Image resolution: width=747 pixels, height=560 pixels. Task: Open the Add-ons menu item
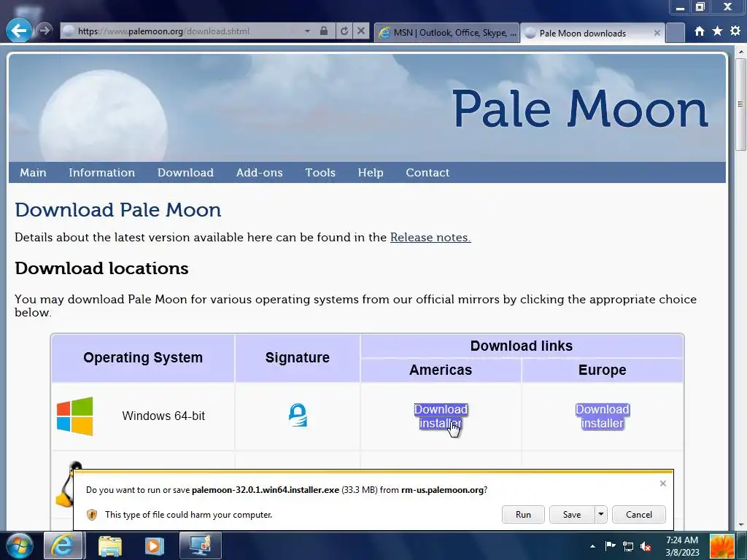pyautogui.click(x=259, y=172)
